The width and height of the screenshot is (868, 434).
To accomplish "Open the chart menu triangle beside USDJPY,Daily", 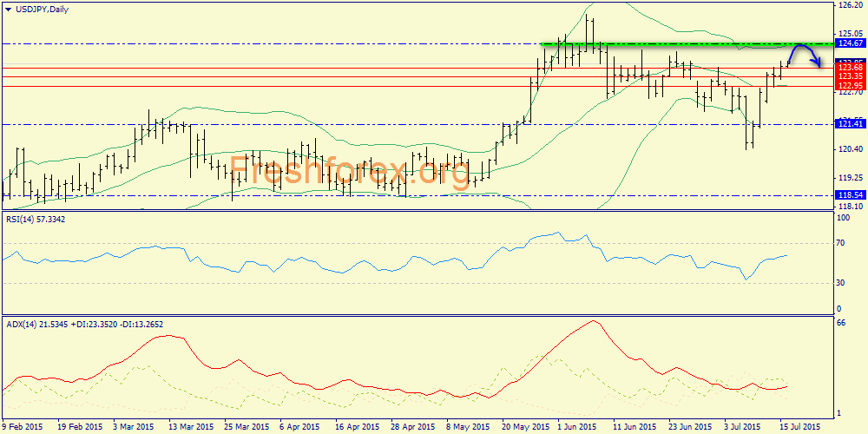I will 7,9.
